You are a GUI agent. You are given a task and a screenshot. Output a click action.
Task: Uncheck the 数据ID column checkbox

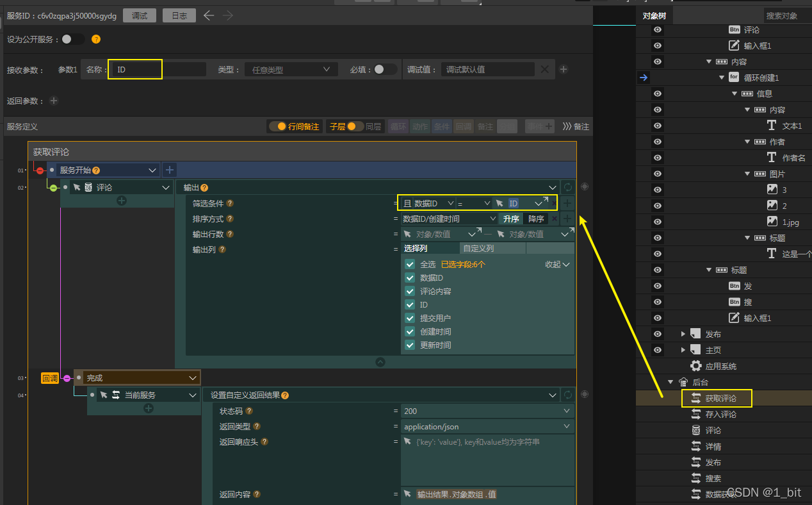point(410,277)
